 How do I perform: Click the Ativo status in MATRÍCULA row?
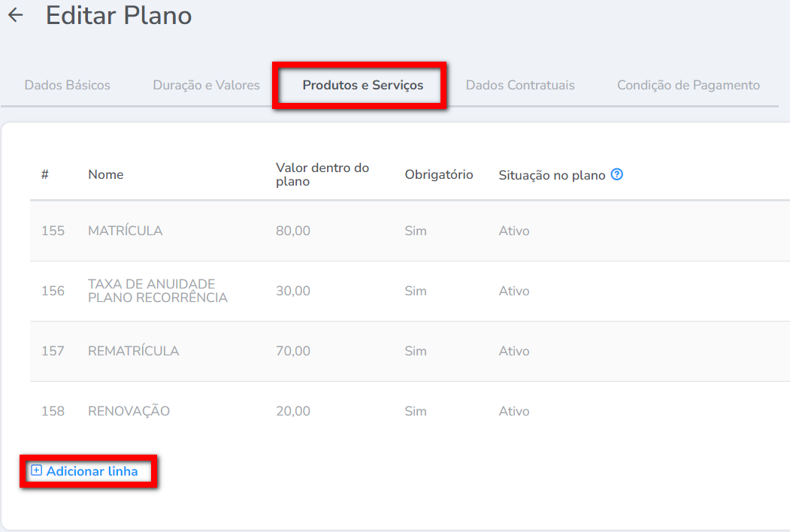pos(514,231)
